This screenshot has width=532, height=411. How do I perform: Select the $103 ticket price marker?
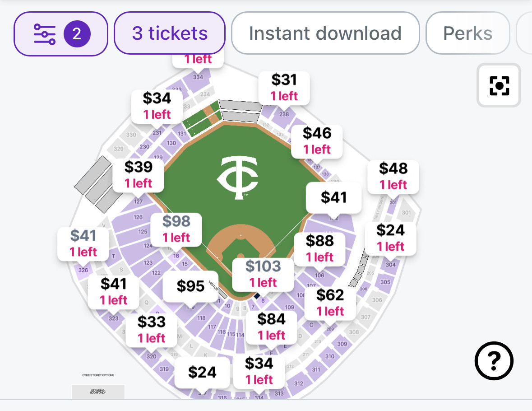click(263, 274)
